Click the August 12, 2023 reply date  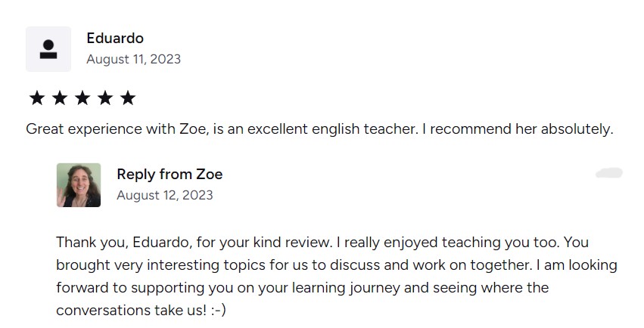164,195
